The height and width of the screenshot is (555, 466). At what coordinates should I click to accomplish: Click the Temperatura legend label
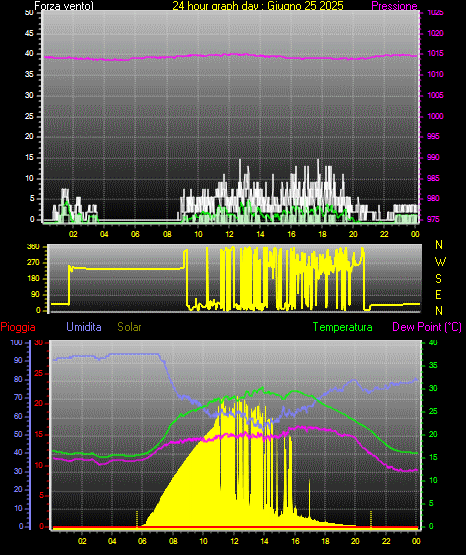coord(342,327)
